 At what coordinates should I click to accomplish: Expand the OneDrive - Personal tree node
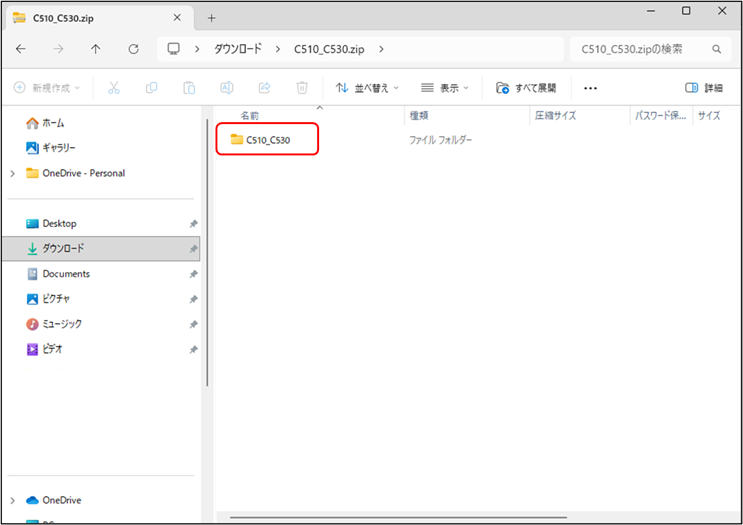click(12, 173)
